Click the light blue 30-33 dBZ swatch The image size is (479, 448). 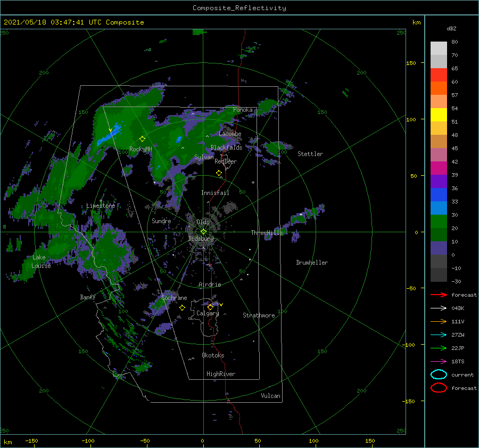pyautogui.click(x=439, y=208)
